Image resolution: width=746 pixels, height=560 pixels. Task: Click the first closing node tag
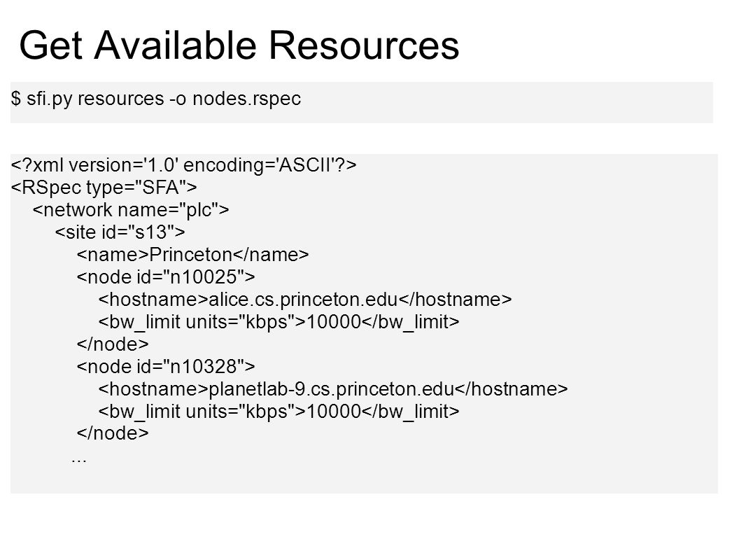tap(113, 344)
